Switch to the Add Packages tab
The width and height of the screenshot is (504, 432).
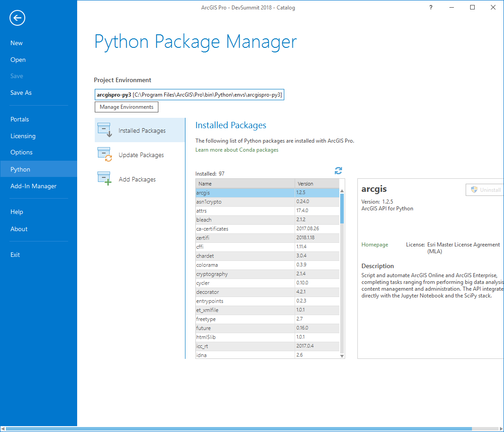(140, 179)
